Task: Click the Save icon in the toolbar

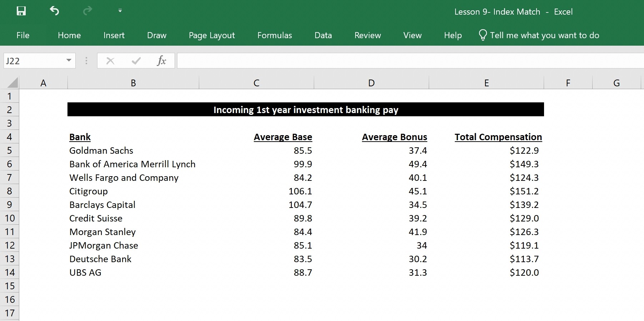Action: pyautogui.click(x=21, y=11)
